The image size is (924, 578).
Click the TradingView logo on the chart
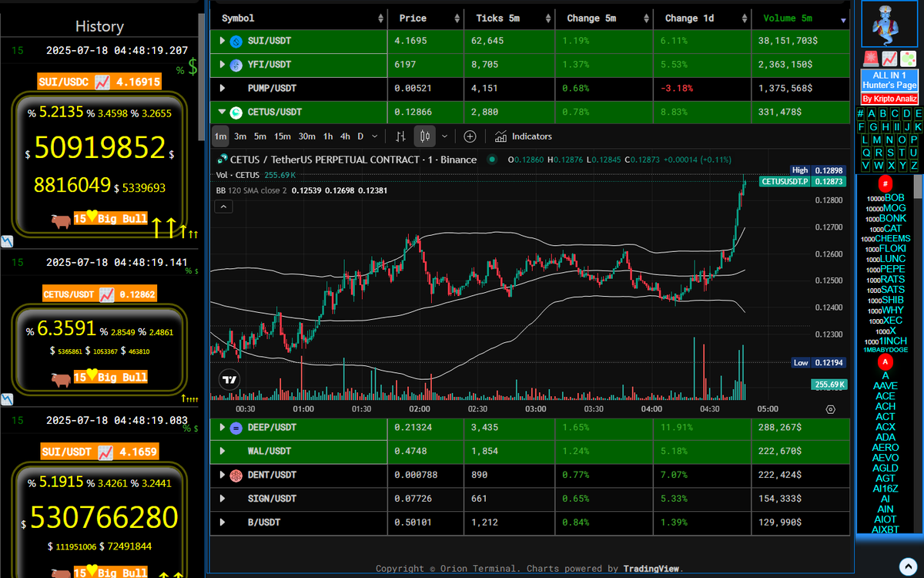point(229,379)
